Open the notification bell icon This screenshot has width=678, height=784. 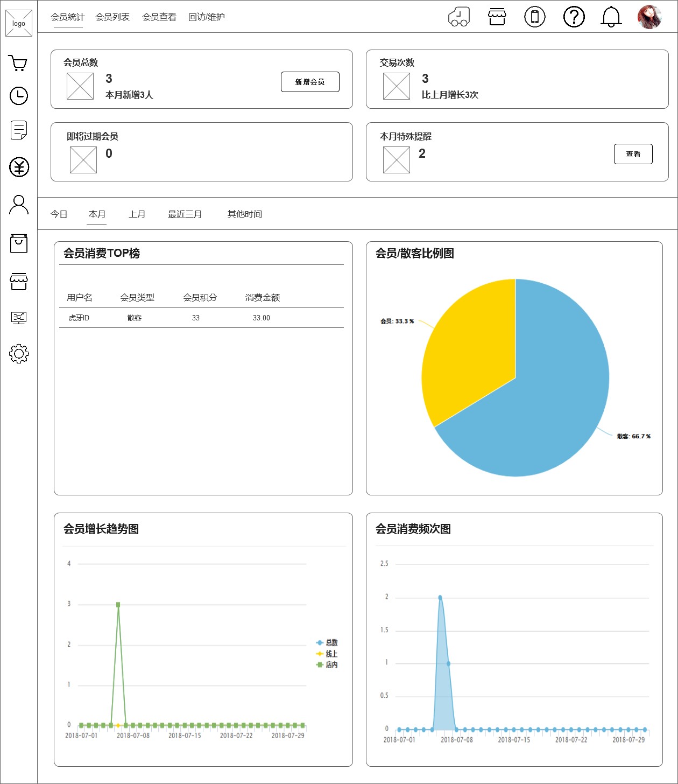tap(611, 17)
